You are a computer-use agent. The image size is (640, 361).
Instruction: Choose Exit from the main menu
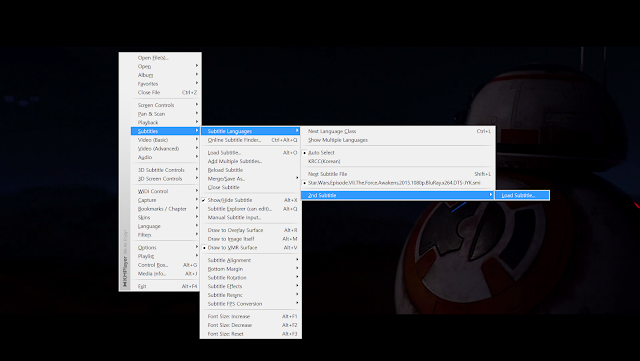(165, 286)
